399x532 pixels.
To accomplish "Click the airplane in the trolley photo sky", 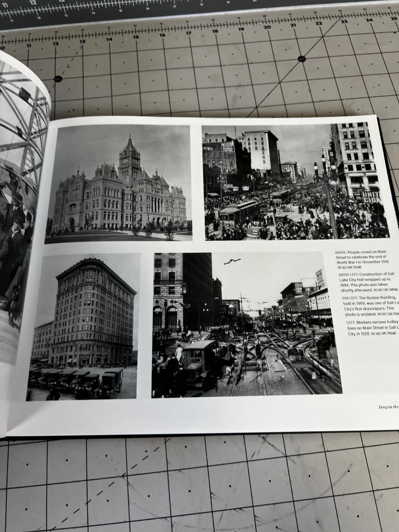I will [x=232, y=261].
